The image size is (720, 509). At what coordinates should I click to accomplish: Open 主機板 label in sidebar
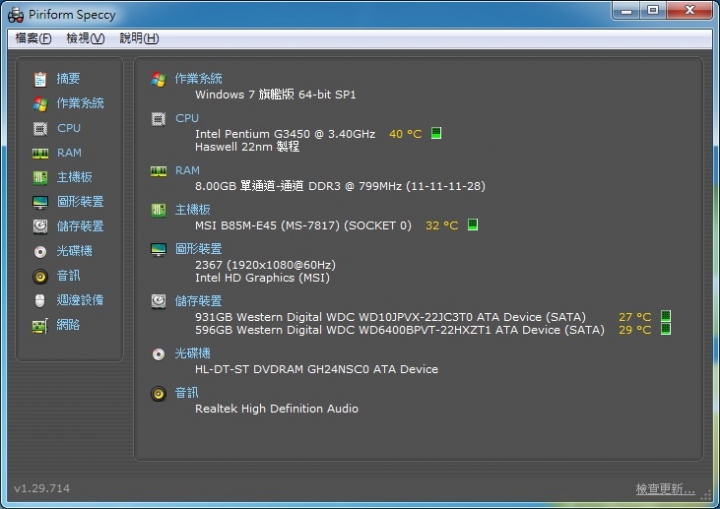(74, 177)
